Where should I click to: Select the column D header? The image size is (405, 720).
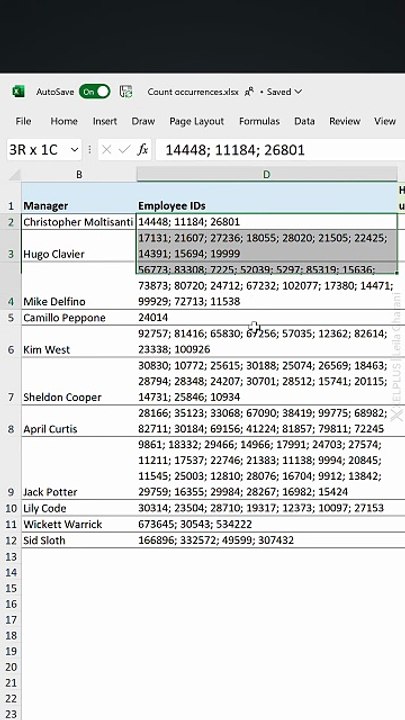(x=267, y=174)
